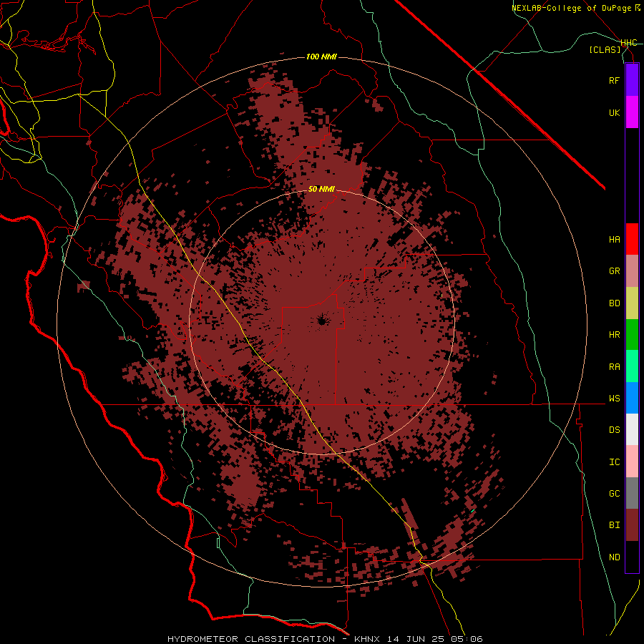Click the HHC product code label

coord(628,43)
